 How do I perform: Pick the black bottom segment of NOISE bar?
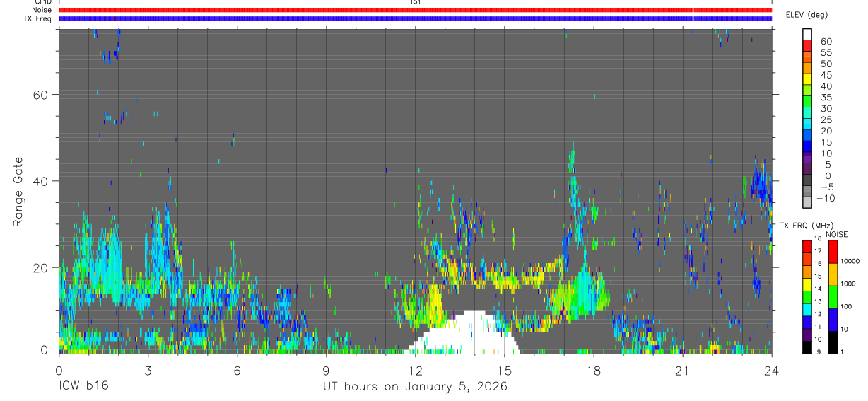(x=833, y=342)
